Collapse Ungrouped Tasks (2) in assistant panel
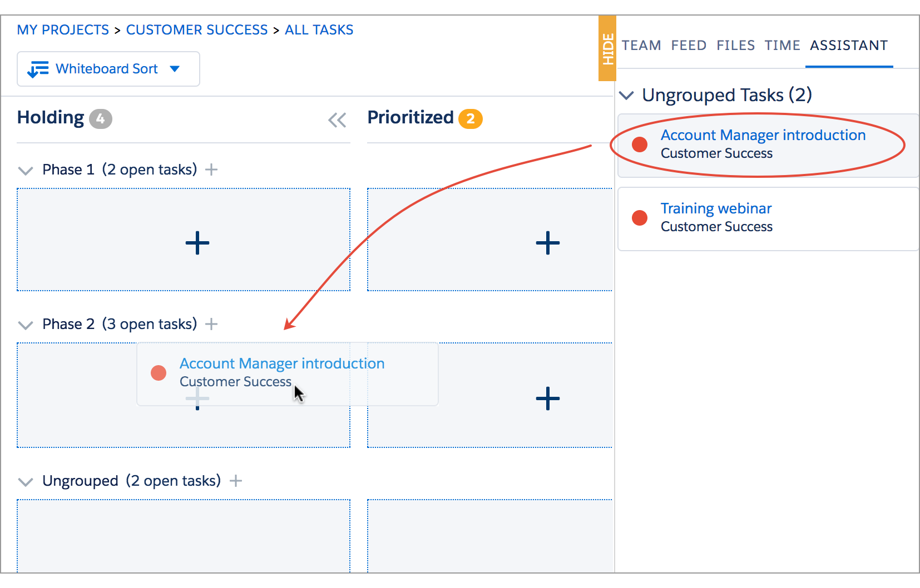Viewport: 920px width, 588px height. 627,96
